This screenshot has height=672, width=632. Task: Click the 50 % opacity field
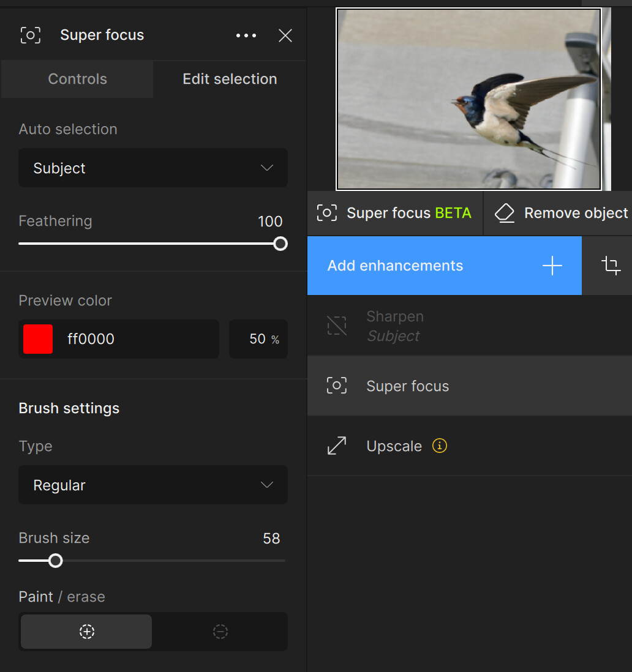pyautogui.click(x=258, y=339)
